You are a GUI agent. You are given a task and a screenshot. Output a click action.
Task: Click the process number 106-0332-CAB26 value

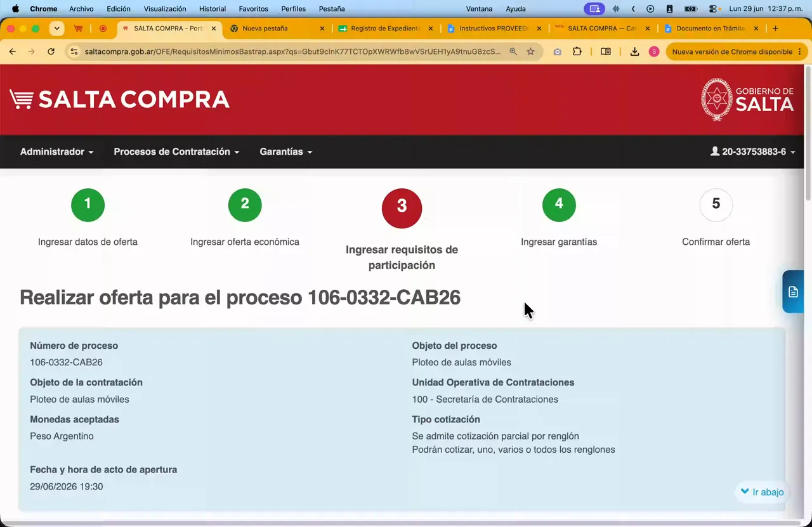pos(66,362)
